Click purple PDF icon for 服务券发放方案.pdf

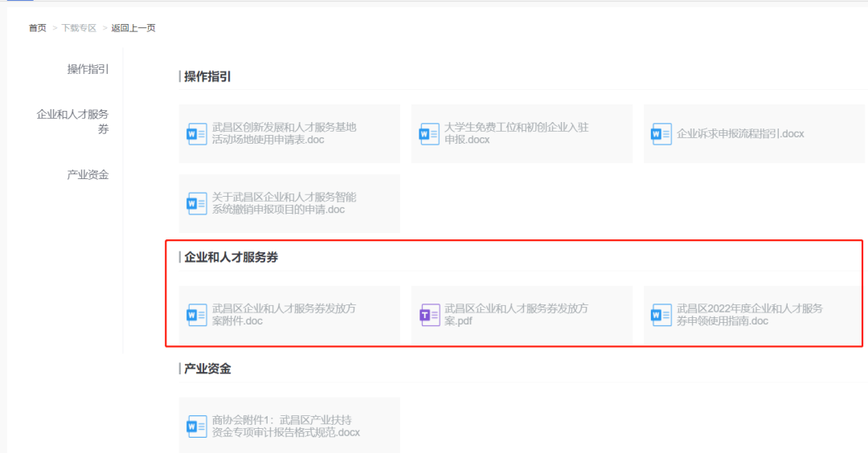tap(429, 315)
